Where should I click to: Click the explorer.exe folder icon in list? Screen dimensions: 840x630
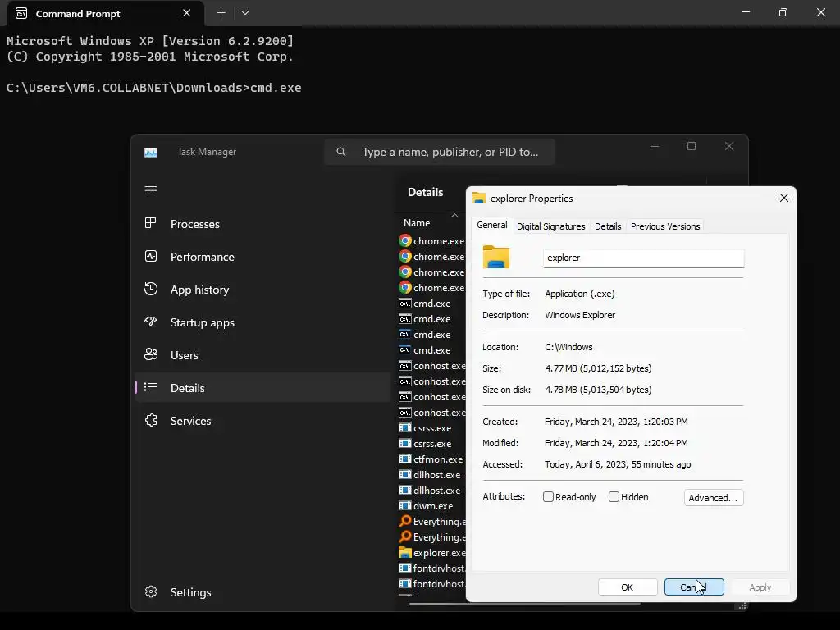click(x=405, y=552)
